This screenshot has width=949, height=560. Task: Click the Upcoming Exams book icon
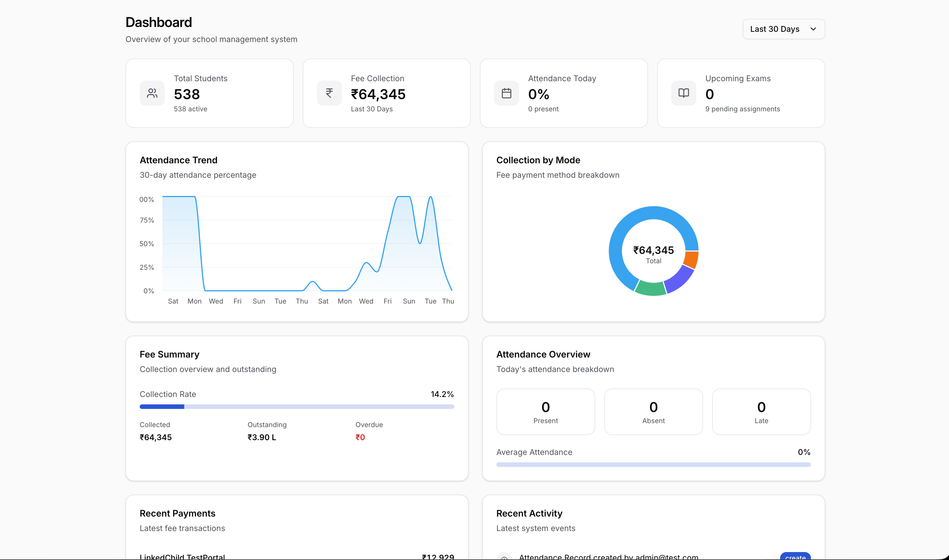(x=683, y=93)
